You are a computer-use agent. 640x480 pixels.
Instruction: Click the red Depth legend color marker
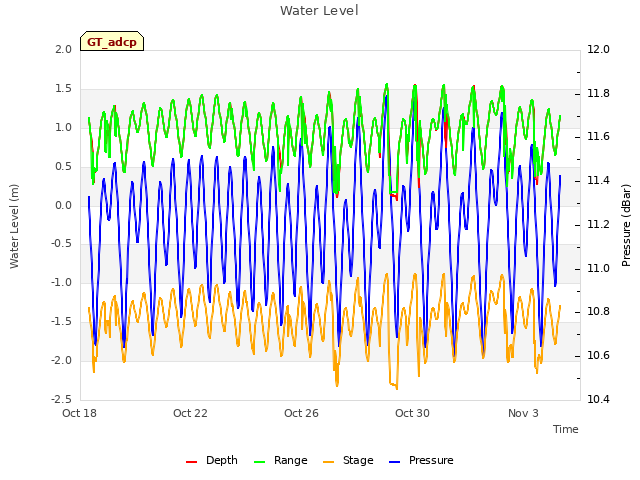191,462
